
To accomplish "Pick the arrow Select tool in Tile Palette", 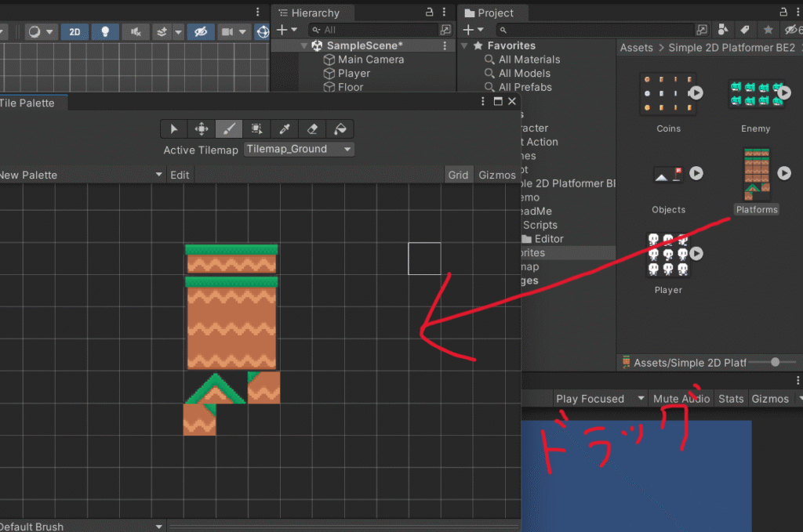I will tap(174, 129).
